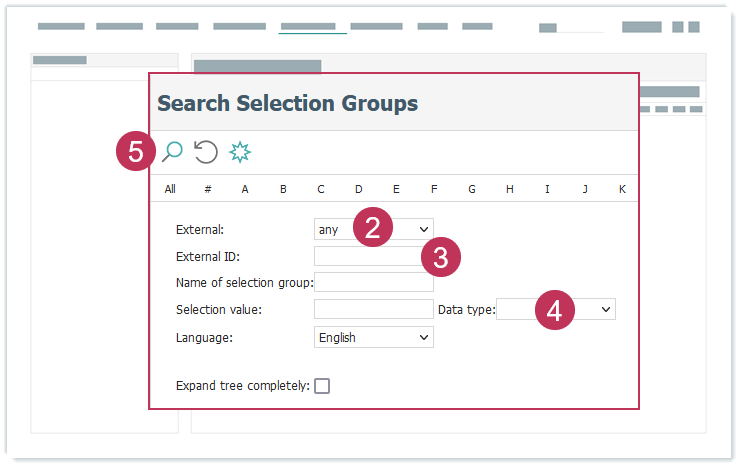Click the starburst new icon
The width and height of the screenshot is (741, 468).
[x=240, y=151]
